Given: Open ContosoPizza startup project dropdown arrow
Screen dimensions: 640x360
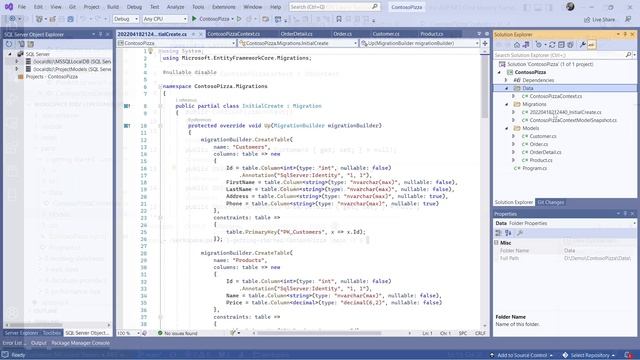Looking at the screenshot, I should point(232,19).
